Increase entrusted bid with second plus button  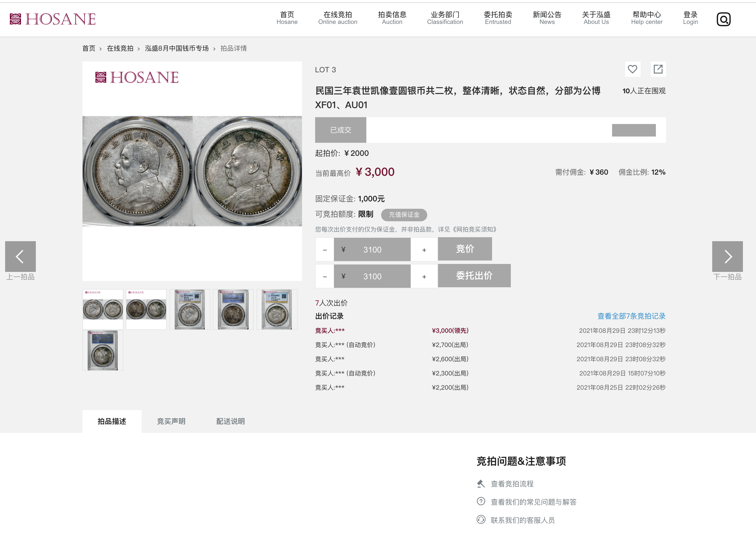(424, 276)
